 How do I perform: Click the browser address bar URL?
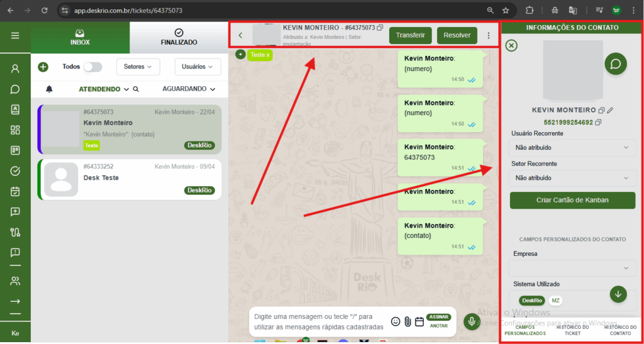(128, 10)
